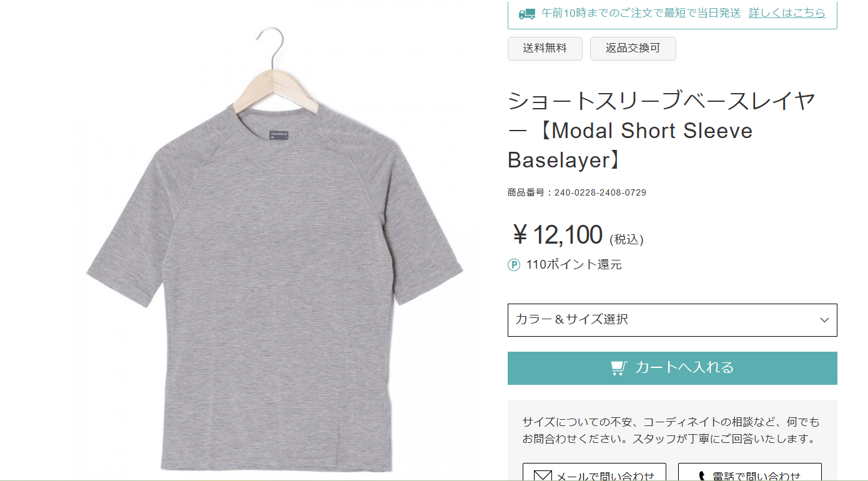Click the telephone handset icon
Image resolution: width=868 pixels, height=481 pixels.
coord(702,477)
